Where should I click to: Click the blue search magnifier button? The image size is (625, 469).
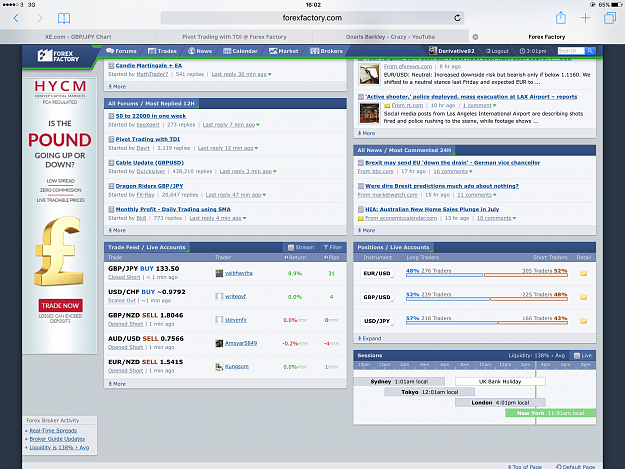click(590, 51)
